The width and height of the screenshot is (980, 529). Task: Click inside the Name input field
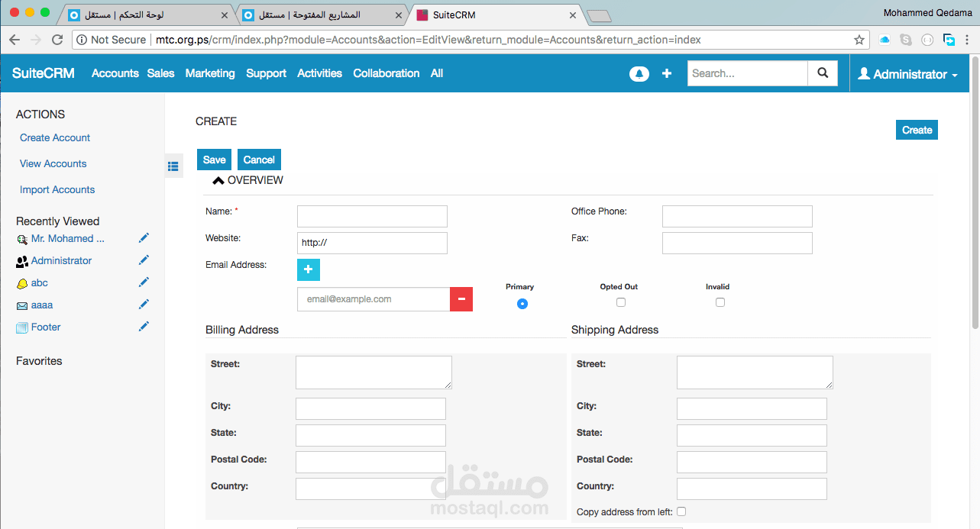tap(372, 216)
